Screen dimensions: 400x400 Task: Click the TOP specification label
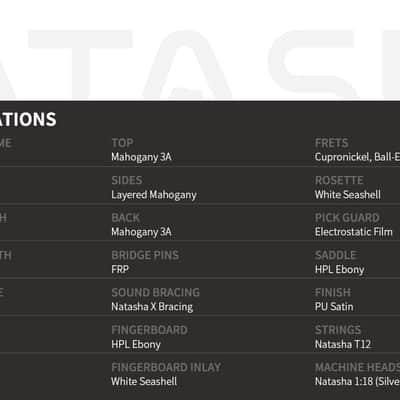pos(122,143)
